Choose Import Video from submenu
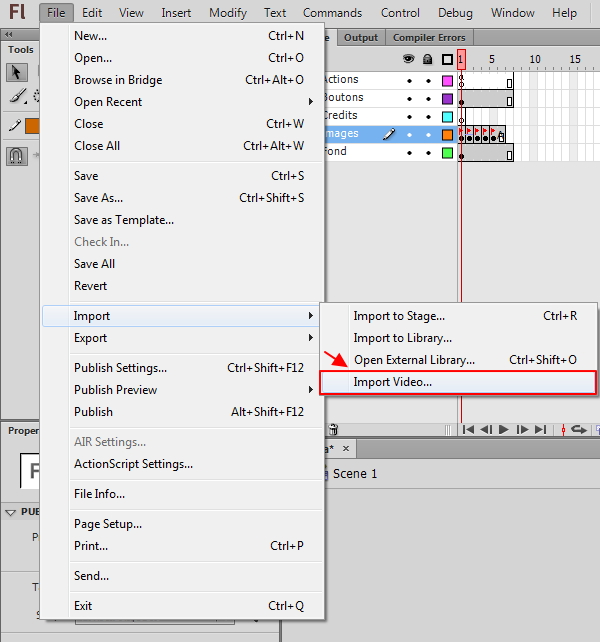This screenshot has height=642, width=600. [x=457, y=382]
